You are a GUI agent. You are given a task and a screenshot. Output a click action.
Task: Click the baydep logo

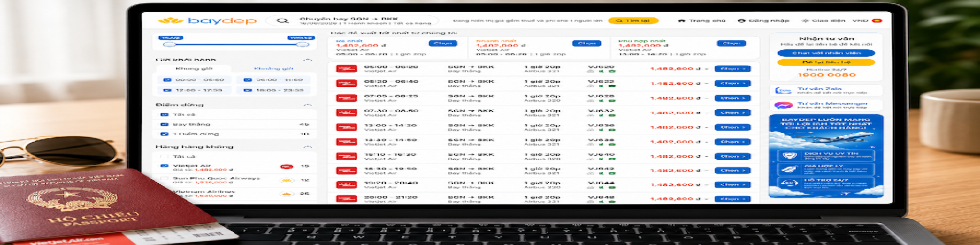click(207, 21)
